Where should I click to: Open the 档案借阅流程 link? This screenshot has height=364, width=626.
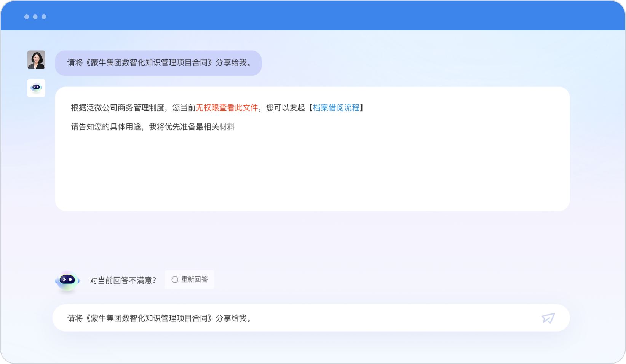click(336, 108)
